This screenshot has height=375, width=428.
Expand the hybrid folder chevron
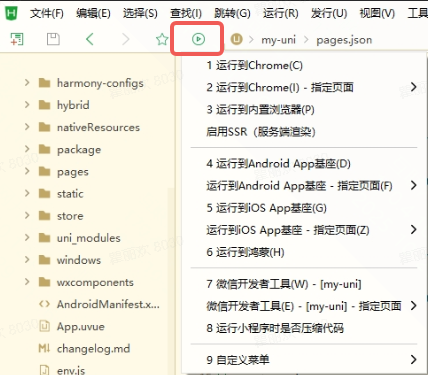click(27, 105)
